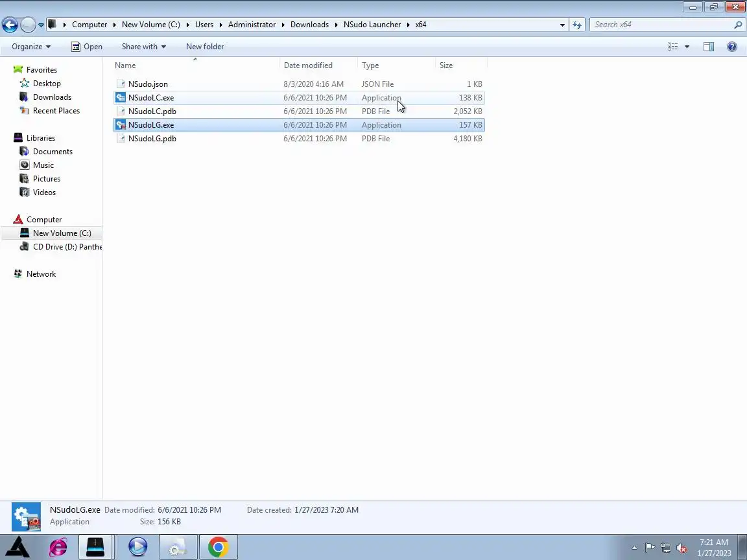
Task: Select Libraries in the navigation pane
Action: click(40, 138)
